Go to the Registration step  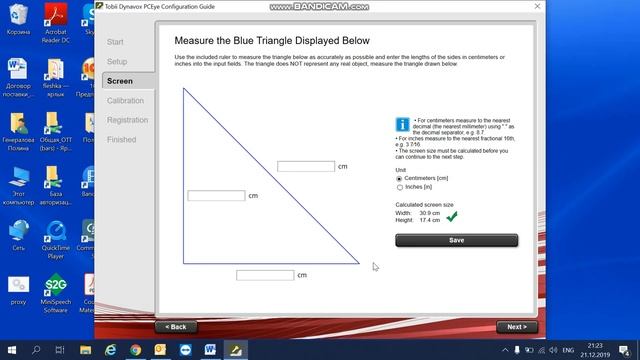(x=127, y=120)
